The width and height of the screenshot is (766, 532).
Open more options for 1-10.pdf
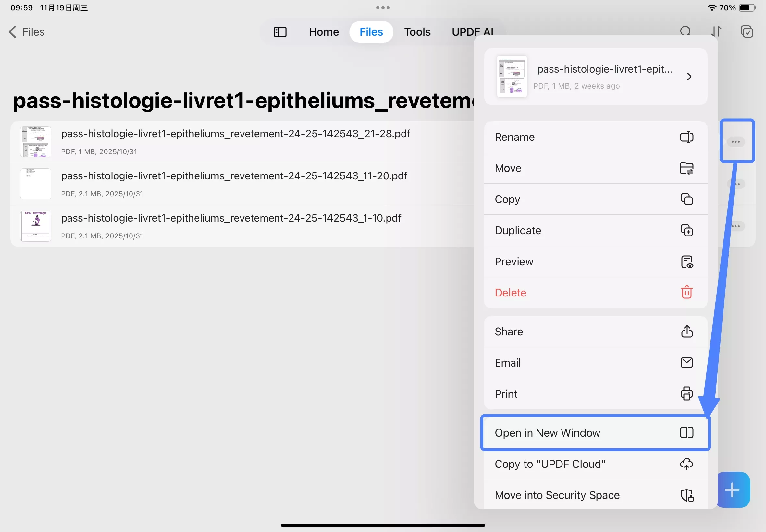[736, 226]
